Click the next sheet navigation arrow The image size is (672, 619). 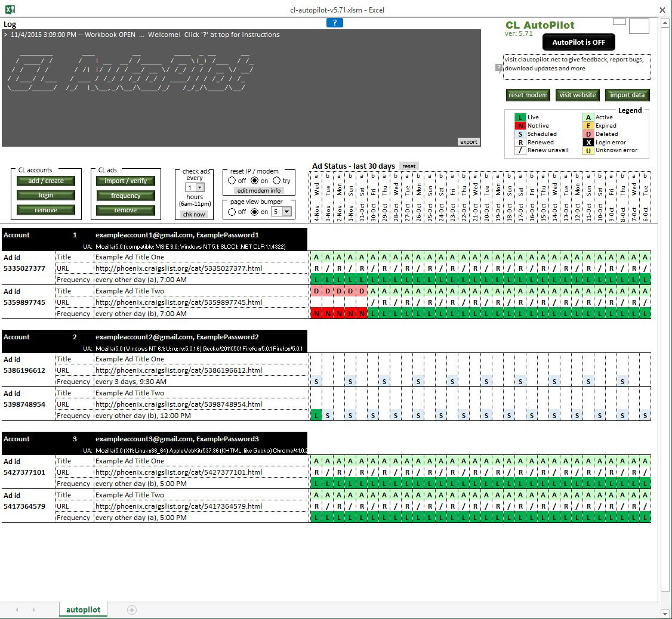coord(34,609)
